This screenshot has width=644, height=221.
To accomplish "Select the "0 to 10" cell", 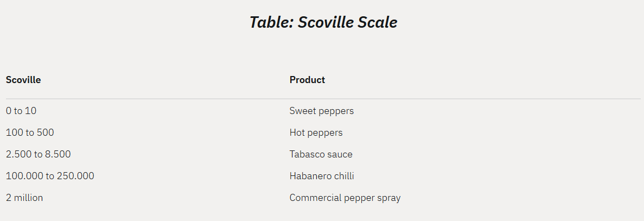I will 21,111.
